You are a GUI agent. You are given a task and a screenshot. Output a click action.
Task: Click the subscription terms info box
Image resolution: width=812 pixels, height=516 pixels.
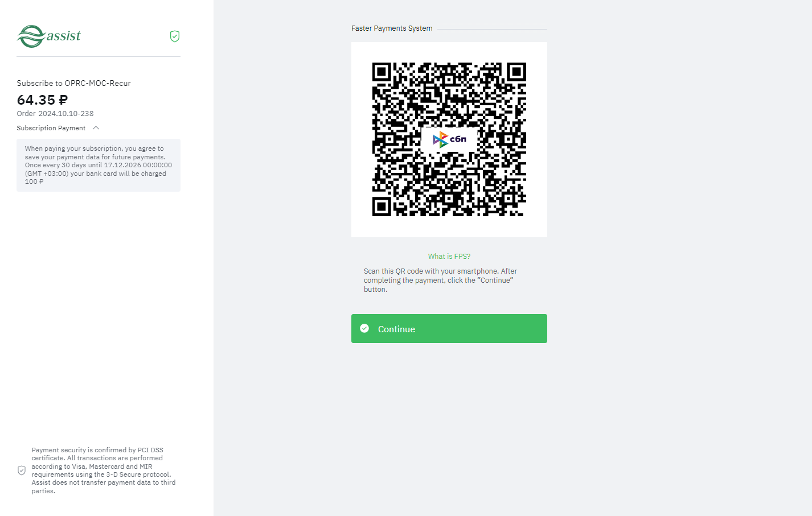pos(99,165)
